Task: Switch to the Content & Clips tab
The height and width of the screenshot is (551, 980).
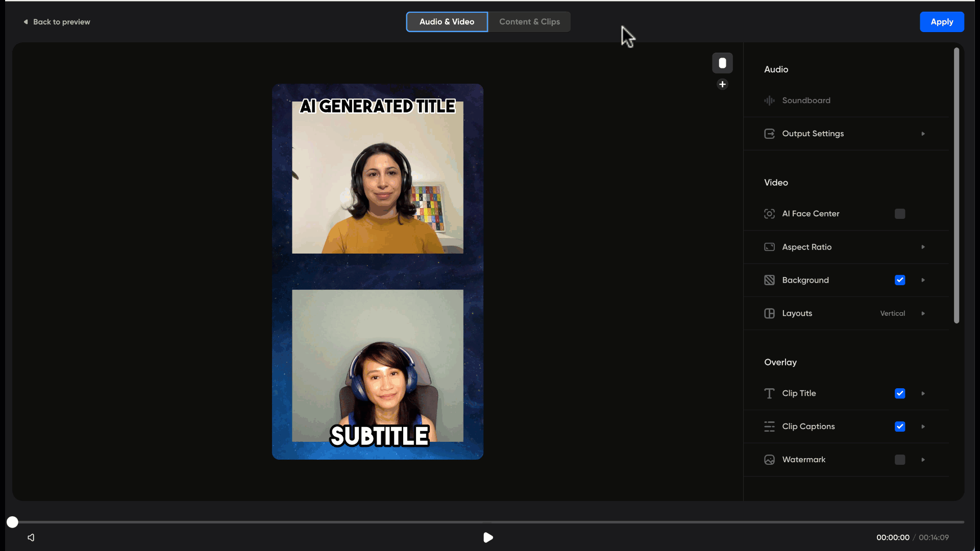Action: 529,22
